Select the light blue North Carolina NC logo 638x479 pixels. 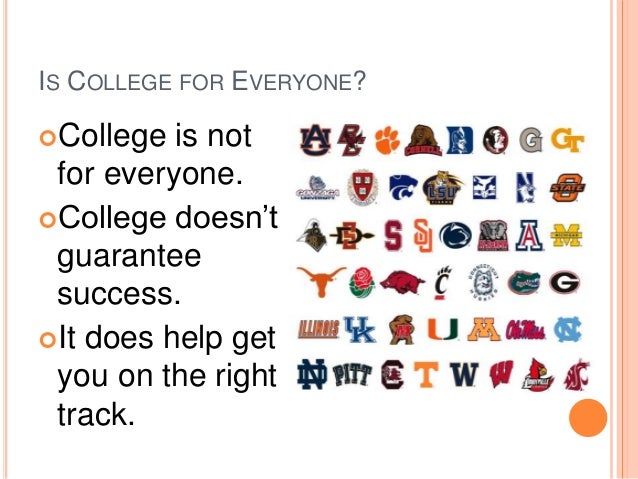568,329
